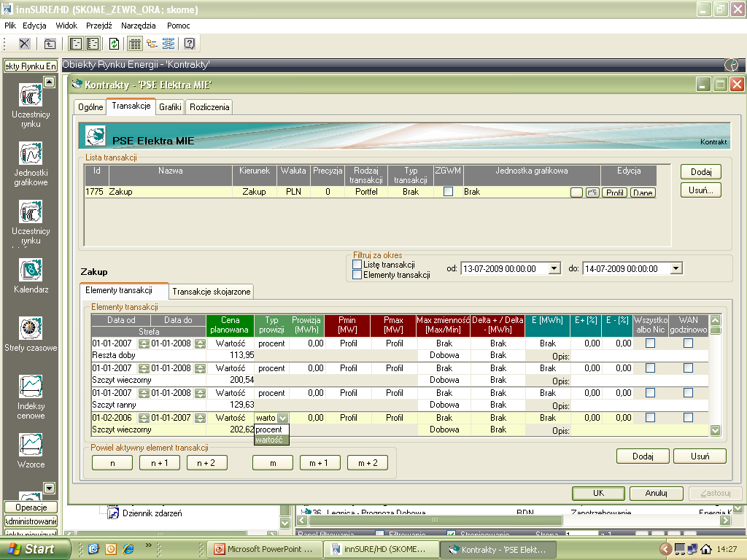Click Internet Explorer icon in quick launch

[128, 549]
